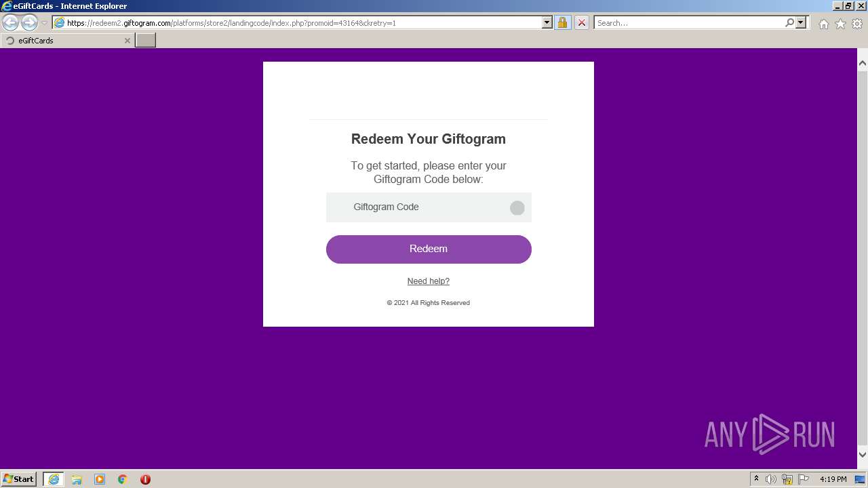Click the gray circle in code field
Image resolution: width=868 pixels, height=488 pixels.
[x=517, y=208]
